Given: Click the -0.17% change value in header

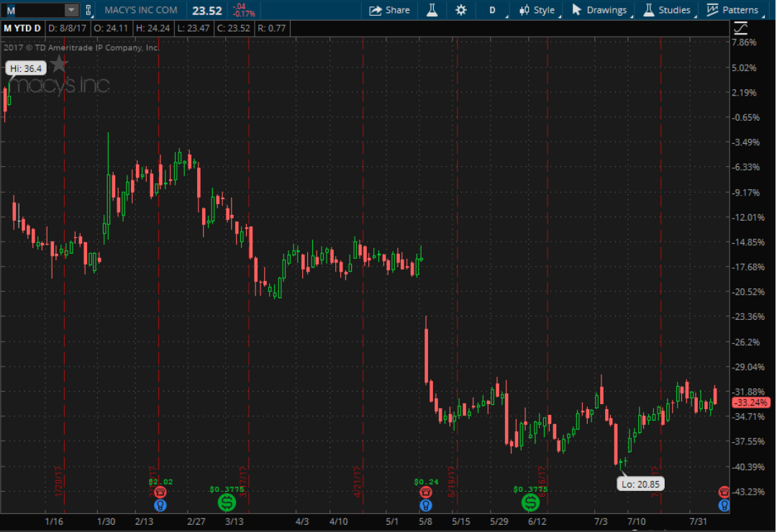Looking at the screenshot, I should [x=244, y=14].
